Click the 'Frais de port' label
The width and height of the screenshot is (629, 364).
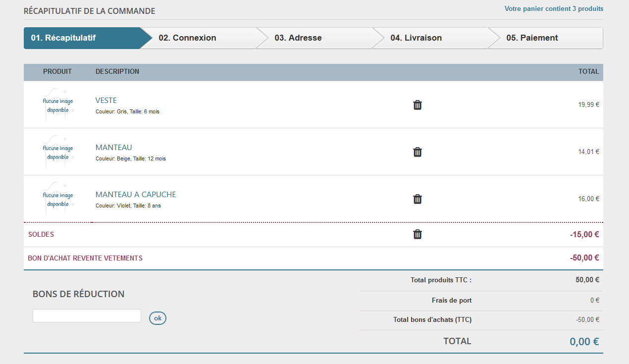(x=452, y=300)
